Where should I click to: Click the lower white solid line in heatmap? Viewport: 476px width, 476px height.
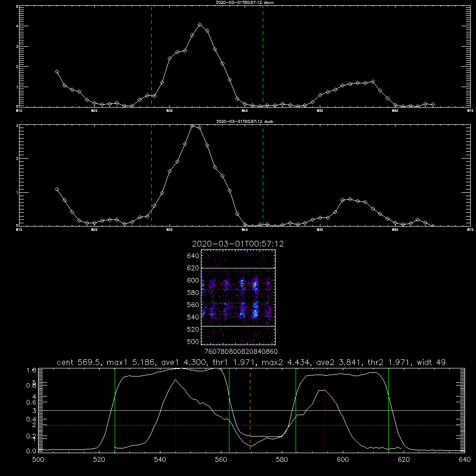tap(238, 326)
